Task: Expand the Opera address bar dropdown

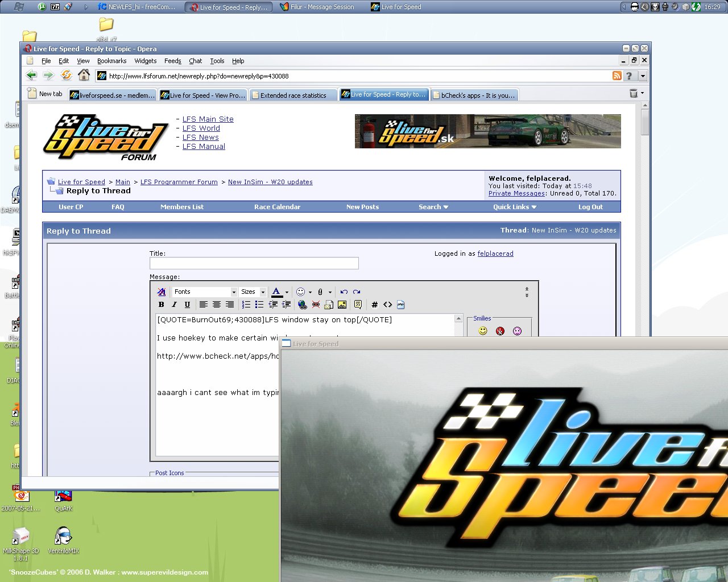Action: 643,76
